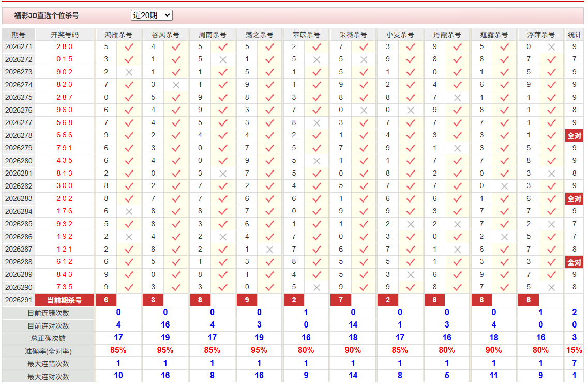Screen dimensions: 588x389
Task: Click the red 当前期杀号 label
Action: 65,300
